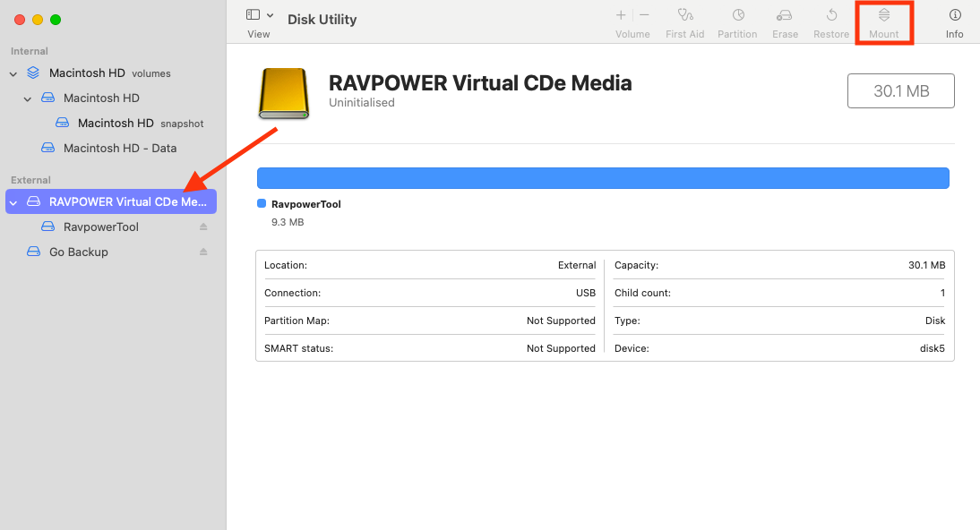Open the Partition pie chart tool
980x530 pixels.
tap(737, 15)
